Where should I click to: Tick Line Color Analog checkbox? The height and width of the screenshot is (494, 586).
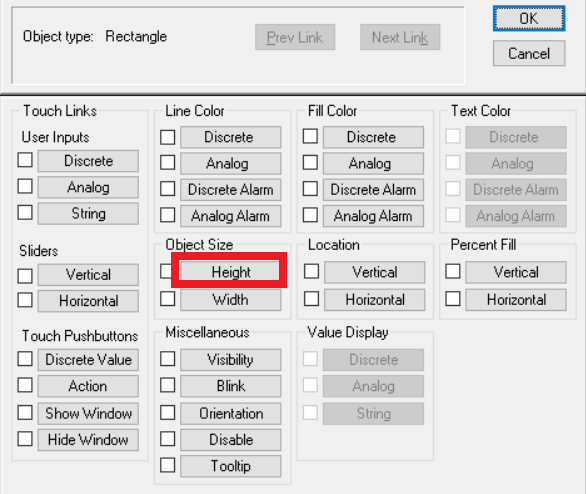167,162
